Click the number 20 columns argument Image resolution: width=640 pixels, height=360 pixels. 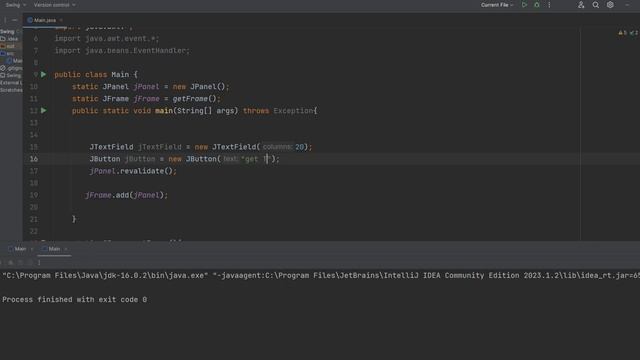pyautogui.click(x=300, y=147)
